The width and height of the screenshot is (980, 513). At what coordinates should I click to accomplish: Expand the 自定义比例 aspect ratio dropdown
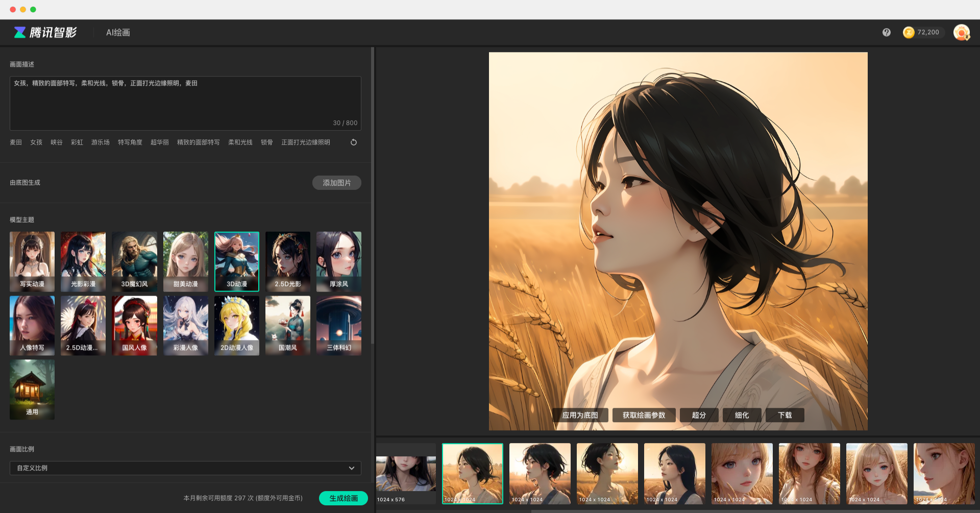pos(185,468)
